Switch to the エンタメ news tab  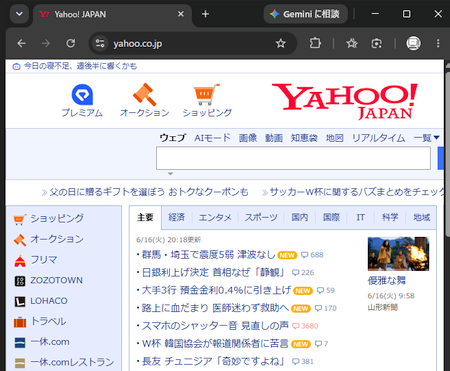click(x=215, y=217)
